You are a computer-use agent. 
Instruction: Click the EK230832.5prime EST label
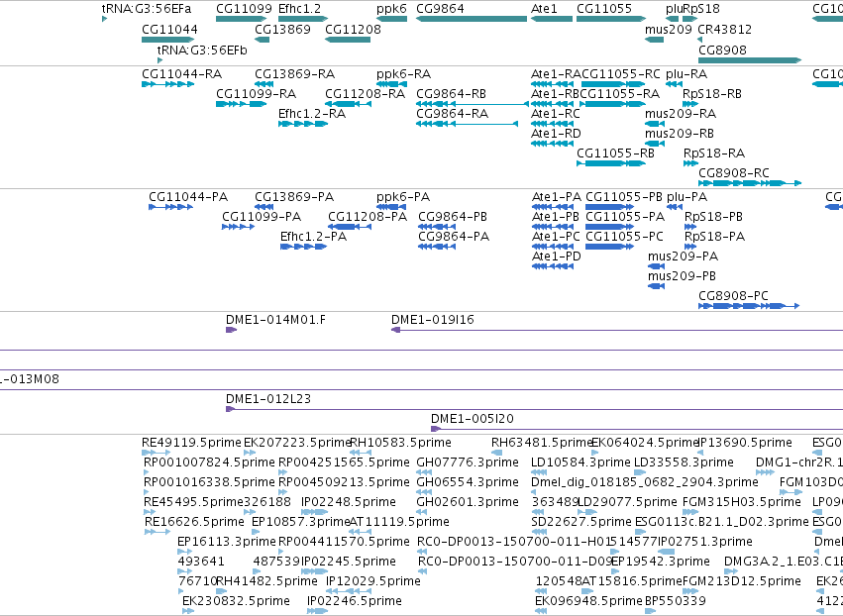click(x=236, y=601)
